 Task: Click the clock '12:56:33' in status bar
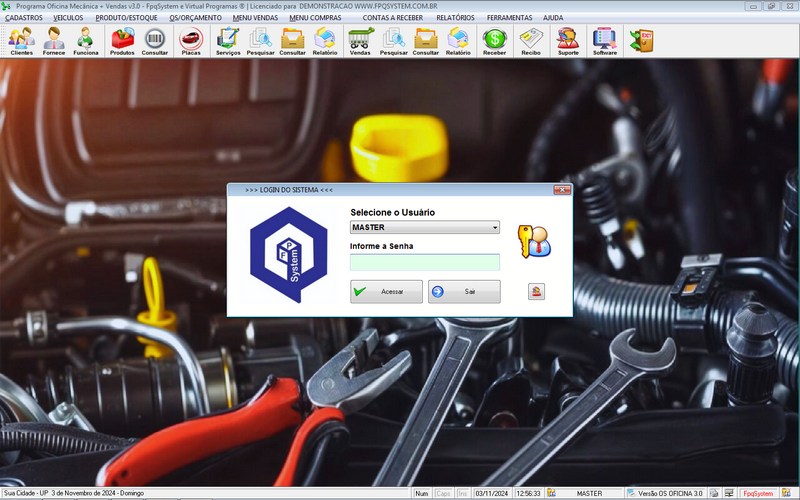[x=528, y=493]
